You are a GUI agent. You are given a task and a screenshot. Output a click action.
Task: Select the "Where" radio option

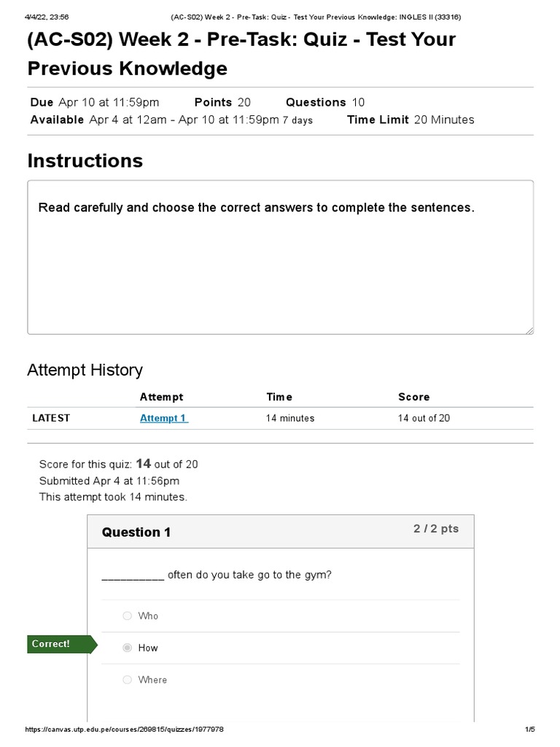coord(128,680)
